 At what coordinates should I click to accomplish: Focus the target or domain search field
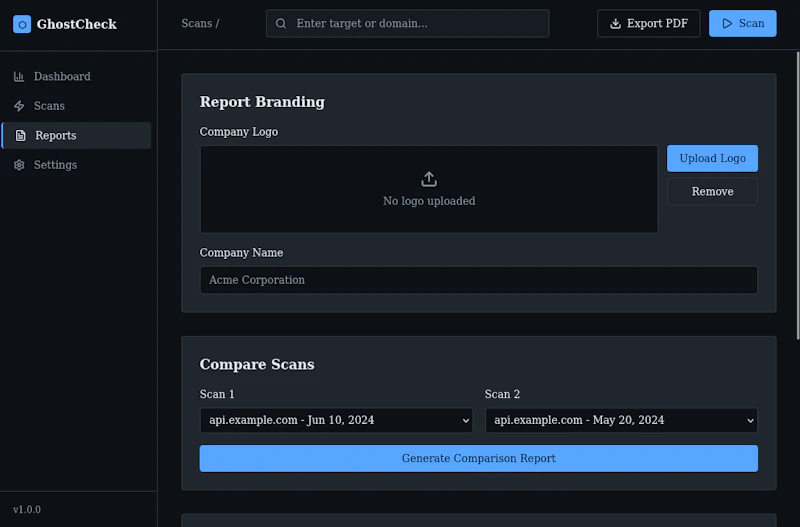(x=408, y=23)
